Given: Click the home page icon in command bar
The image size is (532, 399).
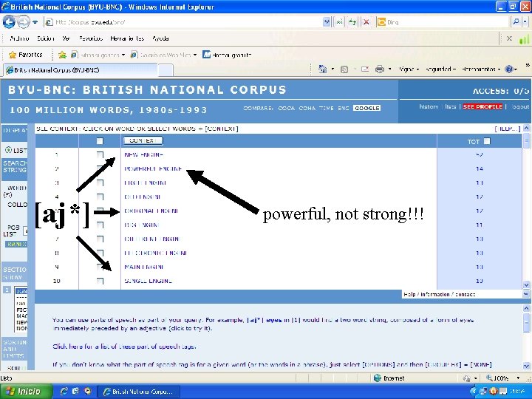Looking at the screenshot, I should pos(322,69).
